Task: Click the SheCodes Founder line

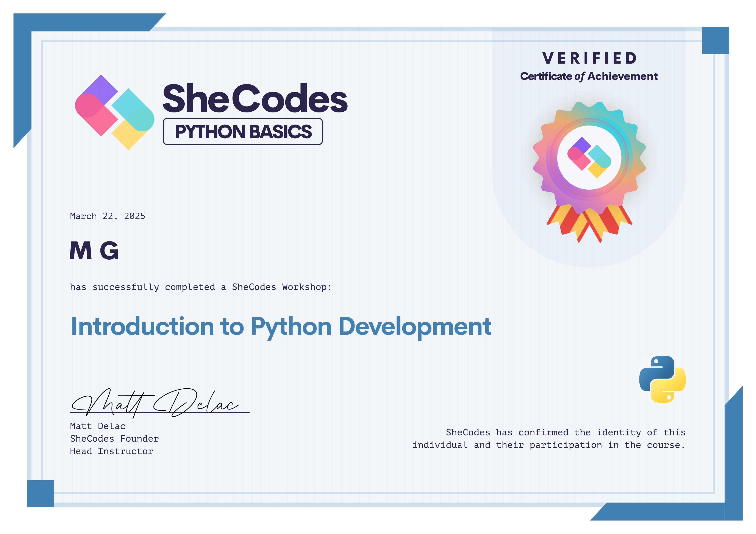Action: point(114,439)
